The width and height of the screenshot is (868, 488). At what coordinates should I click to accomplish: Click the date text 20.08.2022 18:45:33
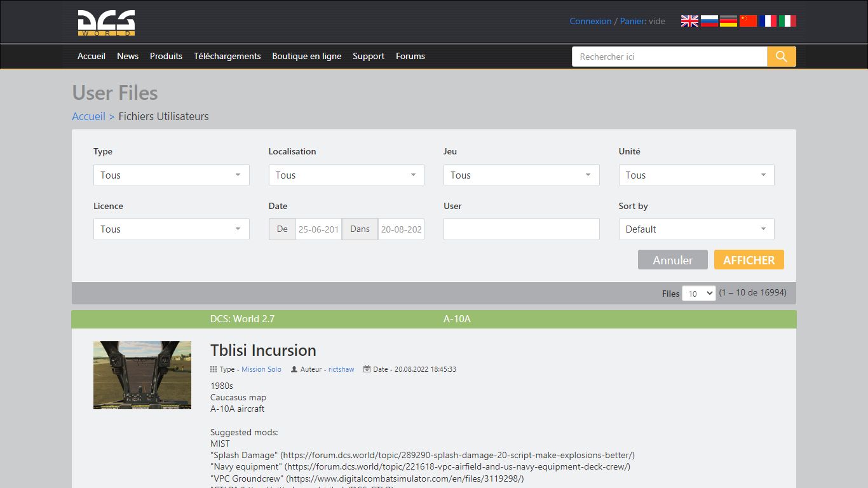point(426,369)
